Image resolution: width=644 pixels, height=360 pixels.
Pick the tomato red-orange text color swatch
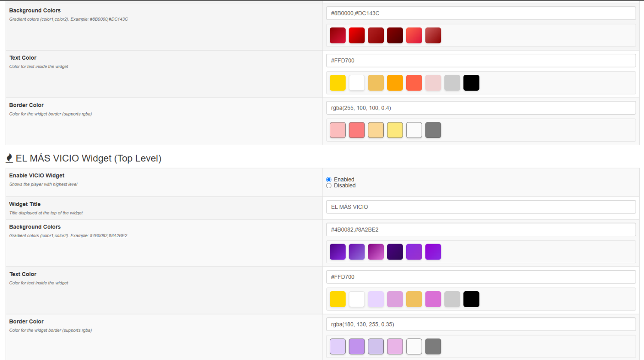[414, 83]
